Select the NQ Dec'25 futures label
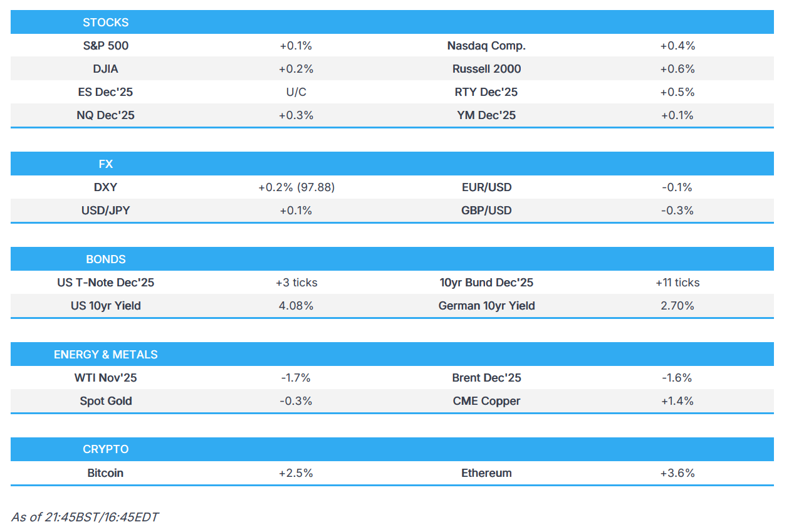This screenshot has height=532, width=794. click(x=105, y=115)
